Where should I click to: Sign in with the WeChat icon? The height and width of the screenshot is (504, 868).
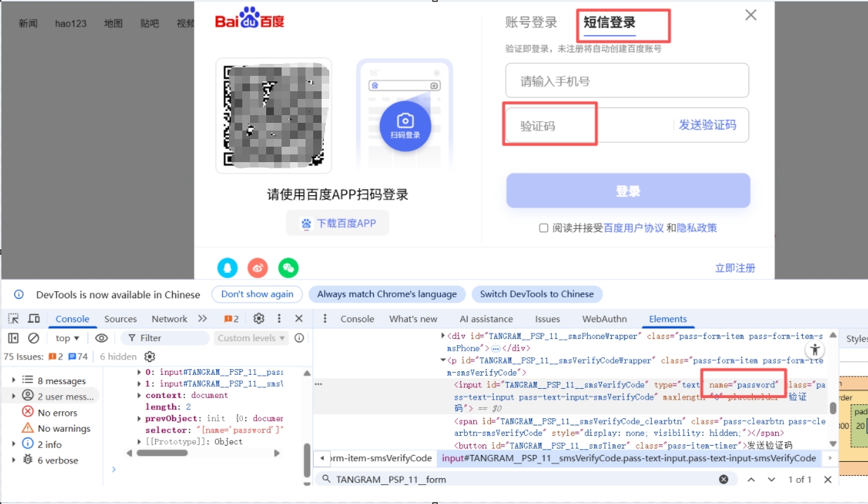288,267
